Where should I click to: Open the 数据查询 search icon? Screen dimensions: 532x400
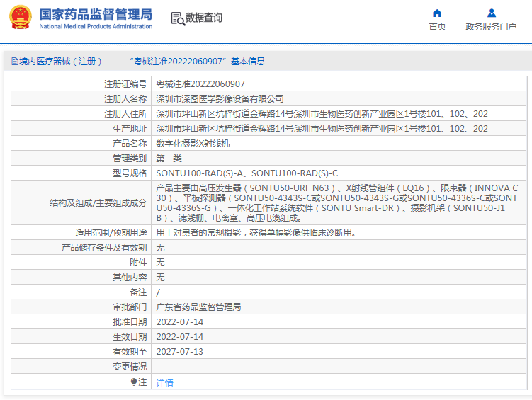pyautogui.click(x=178, y=18)
